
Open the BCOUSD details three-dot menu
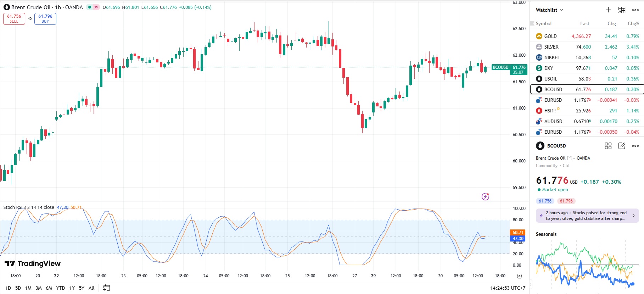click(x=635, y=146)
